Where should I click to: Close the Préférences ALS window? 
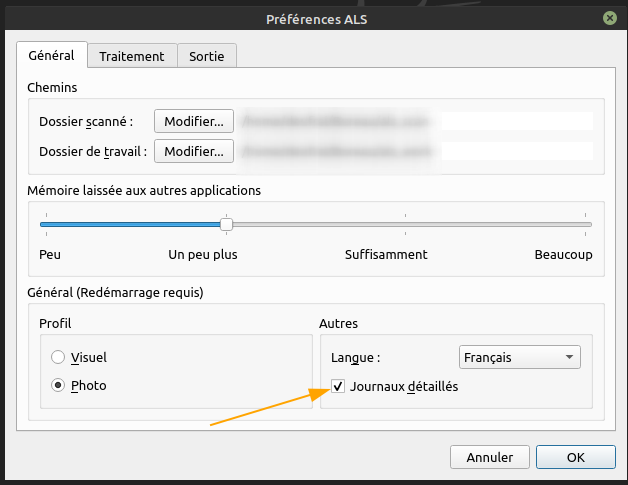[x=609, y=18]
